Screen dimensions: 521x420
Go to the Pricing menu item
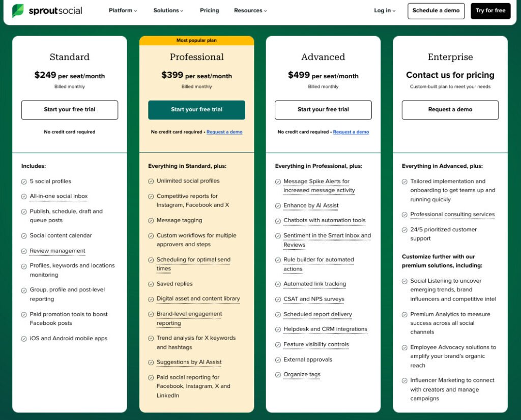tap(209, 11)
